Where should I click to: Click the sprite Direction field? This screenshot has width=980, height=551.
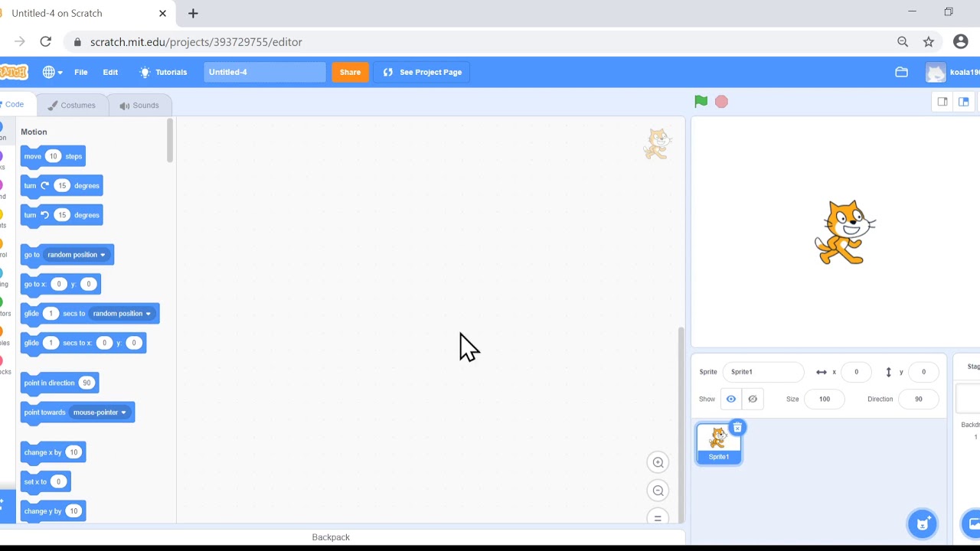pos(918,399)
